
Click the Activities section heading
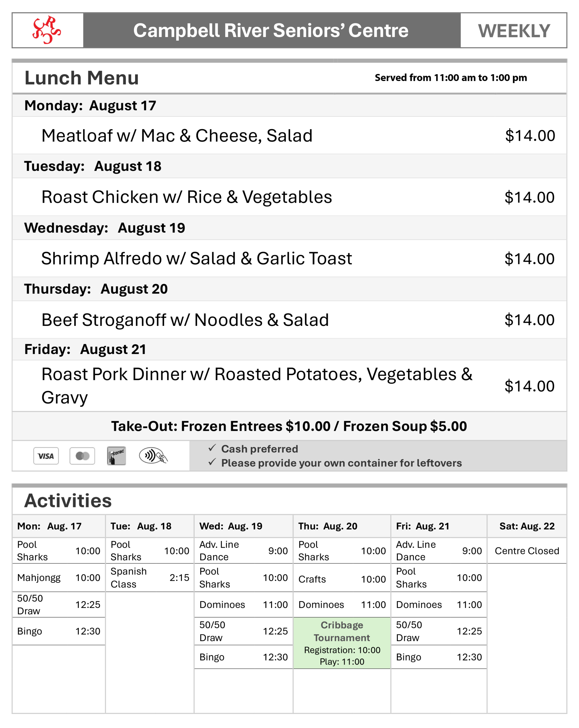[68, 500]
